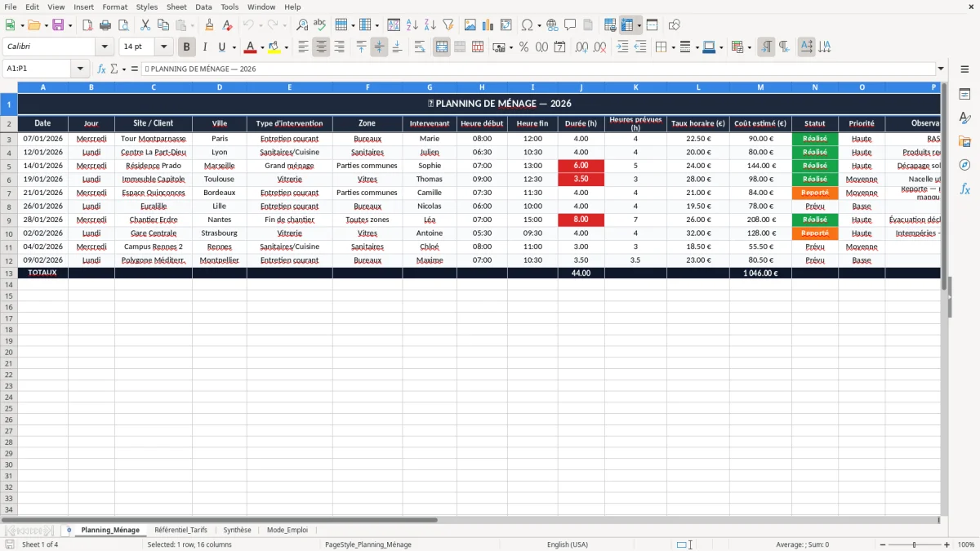Screen dimensions: 980x551
Task: Insert a hyperlink
Action: tap(552, 25)
